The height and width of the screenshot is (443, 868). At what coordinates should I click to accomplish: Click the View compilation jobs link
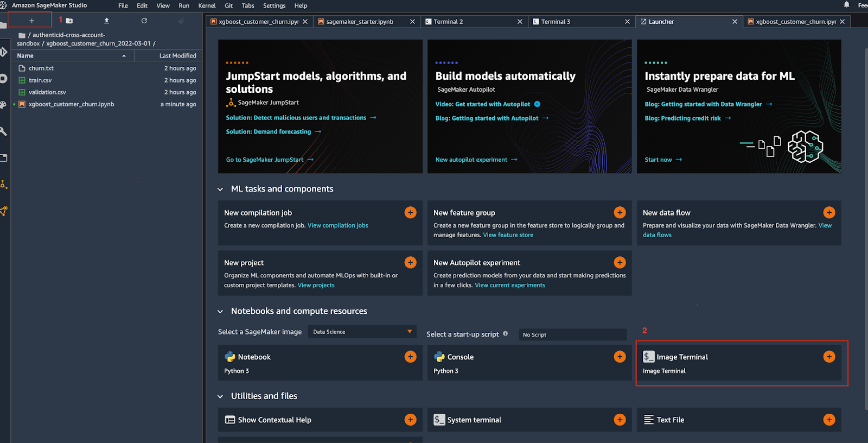[337, 226]
